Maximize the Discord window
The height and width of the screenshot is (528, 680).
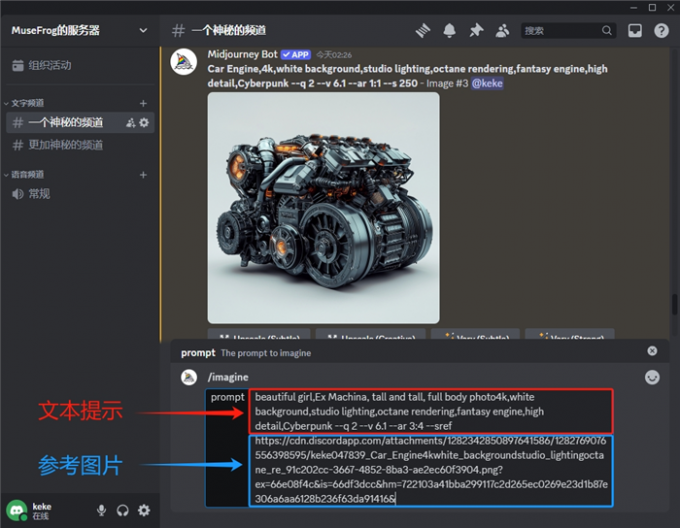tap(652, 7)
